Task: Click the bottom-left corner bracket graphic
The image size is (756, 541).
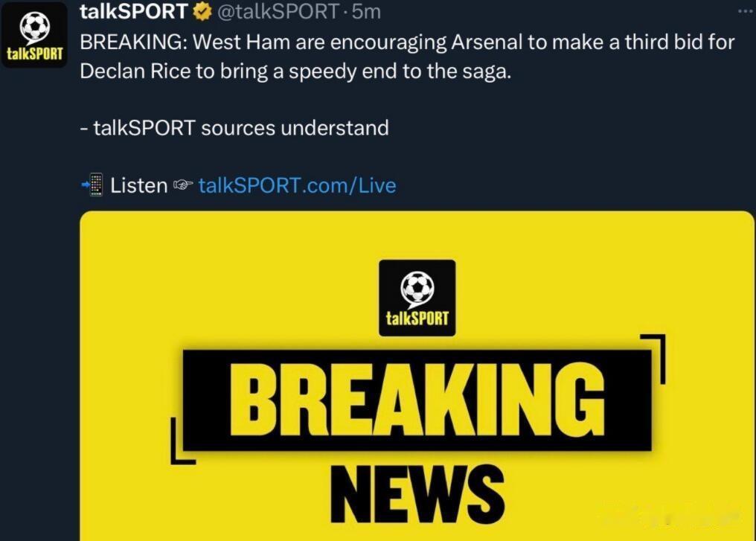Action: click(x=183, y=441)
